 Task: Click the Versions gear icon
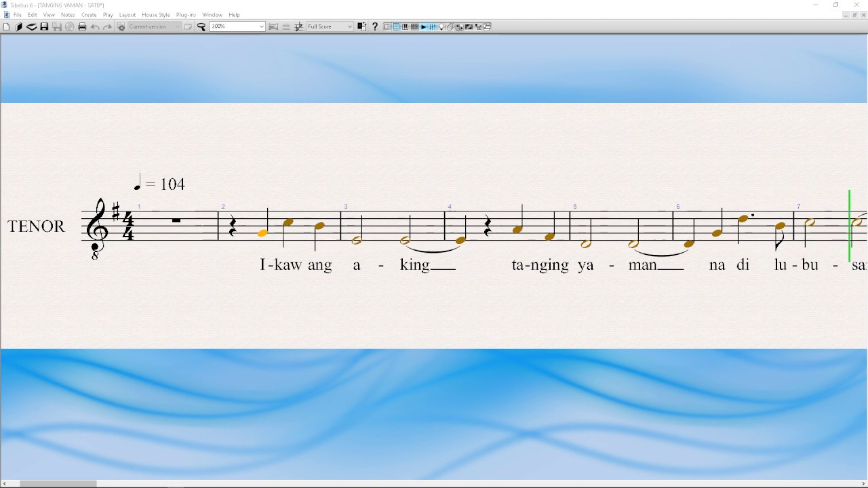[121, 26]
